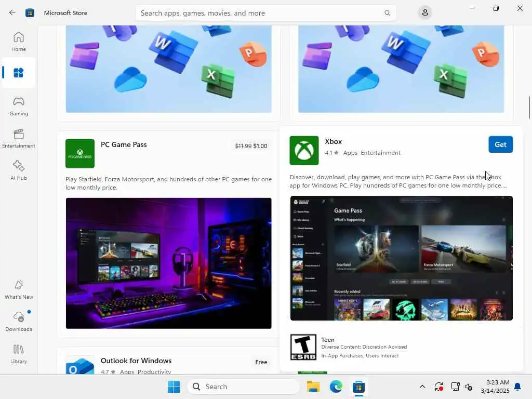Launch Microsoft Edge from the taskbar
532x399 pixels.
pyautogui.click(x=336, y=387)
